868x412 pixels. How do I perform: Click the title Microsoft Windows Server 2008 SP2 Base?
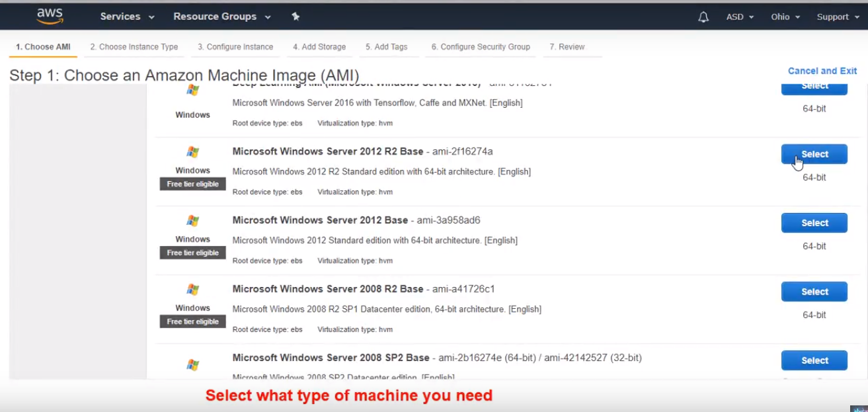331,358
